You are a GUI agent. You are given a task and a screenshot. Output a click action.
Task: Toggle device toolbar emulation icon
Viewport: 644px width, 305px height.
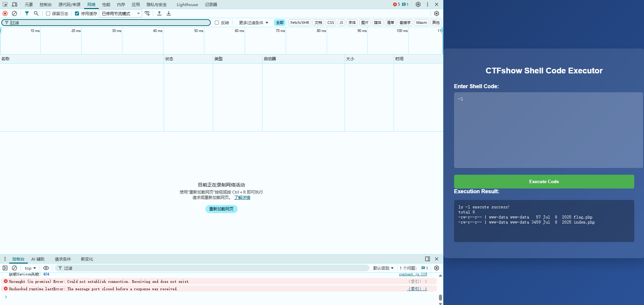click(x=14, y=4)
